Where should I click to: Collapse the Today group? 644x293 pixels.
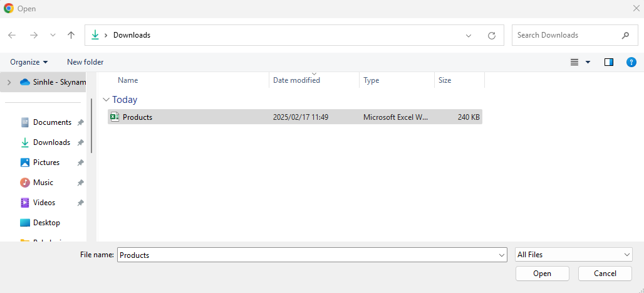(x=106, y=100)
